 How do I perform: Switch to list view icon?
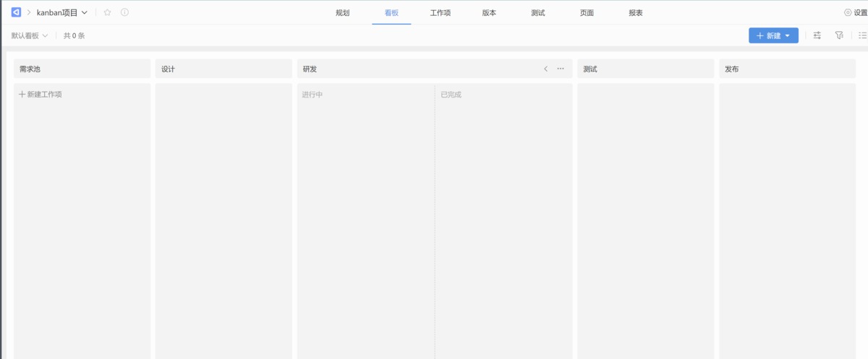pos(862,35)
